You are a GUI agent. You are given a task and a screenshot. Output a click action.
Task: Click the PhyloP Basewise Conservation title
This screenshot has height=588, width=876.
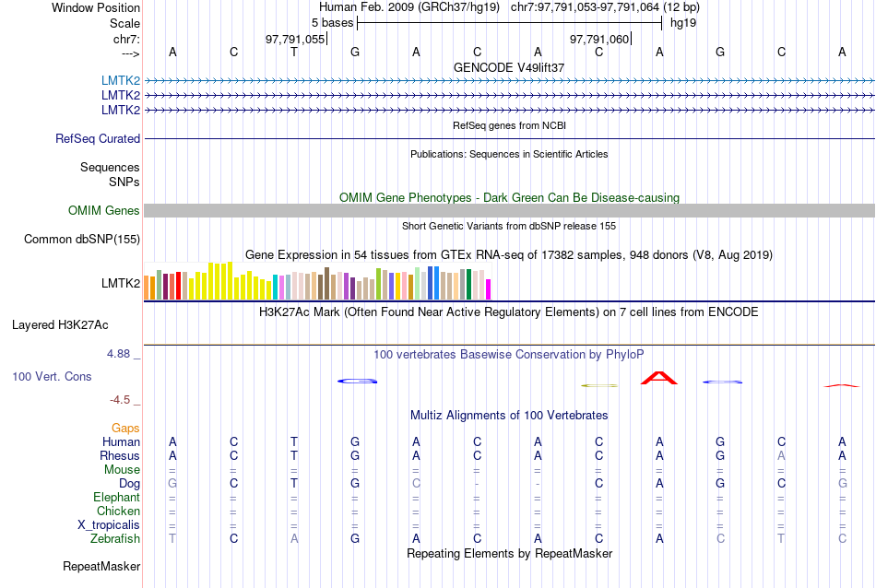pos(509,355)
